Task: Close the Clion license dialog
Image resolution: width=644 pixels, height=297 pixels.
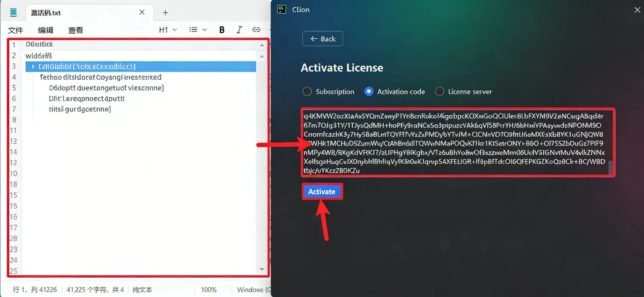Action: [637, 10]
